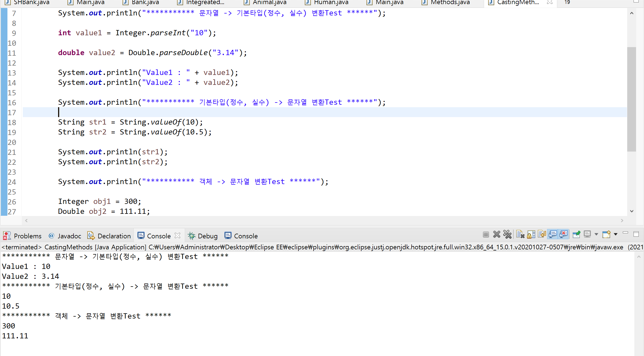Click the console scrollbar up arrow
The height and width of the screenshot is (356, 644).
point(639,257)
